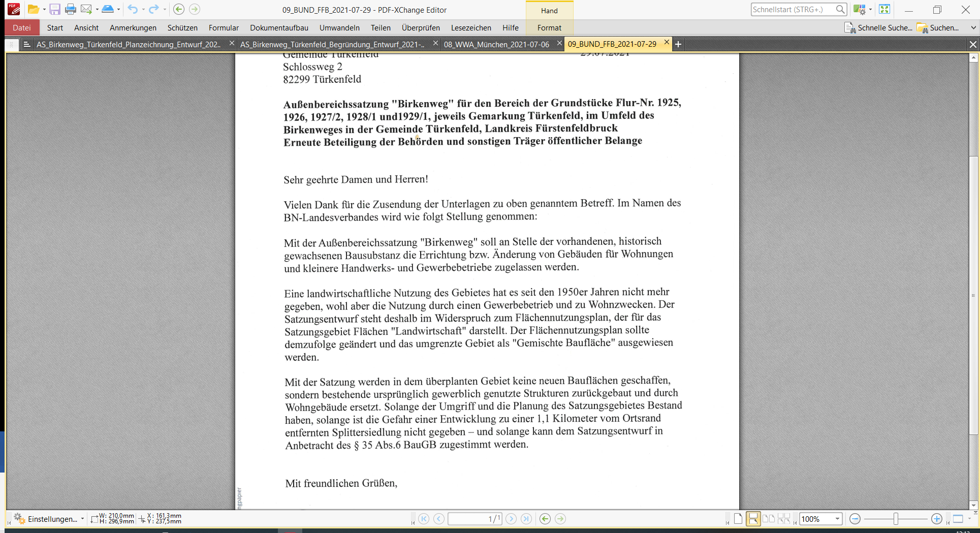
Task: Open the Schützen tab
Action: click(182, 27)
